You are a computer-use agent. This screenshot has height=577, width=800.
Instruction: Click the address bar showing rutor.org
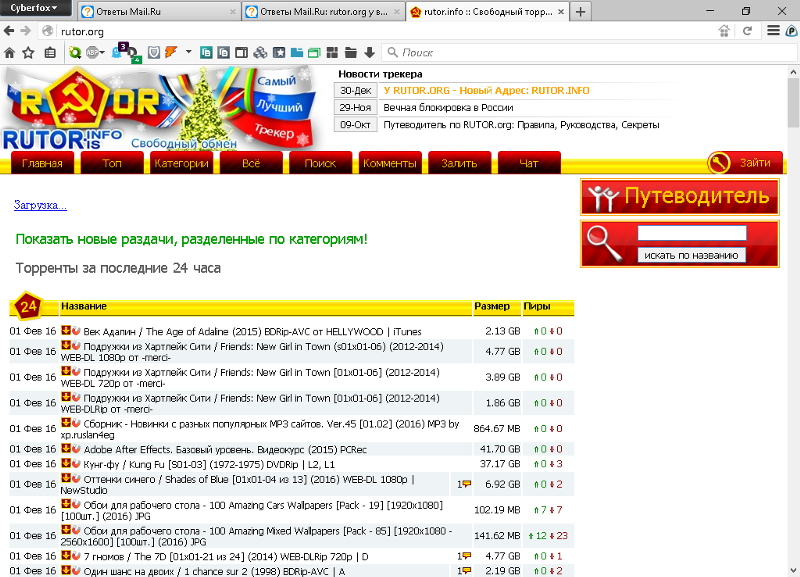click(378, 31)
